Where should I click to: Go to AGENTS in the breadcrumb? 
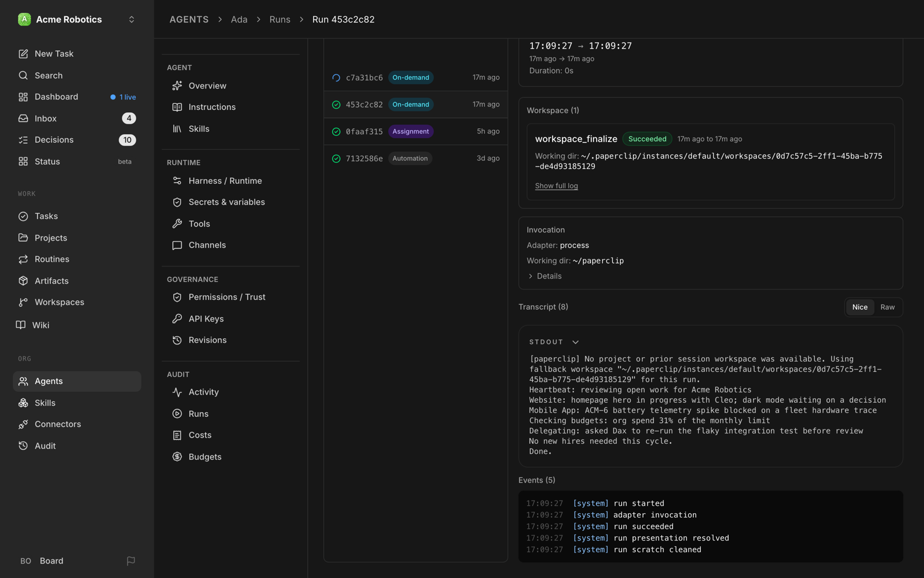(189, 19)
